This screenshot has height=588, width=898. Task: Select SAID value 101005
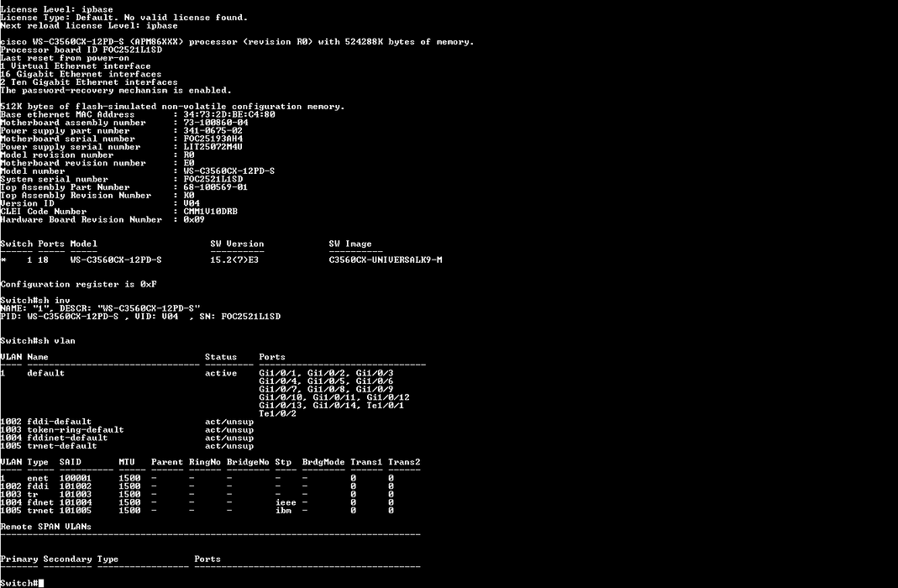point(76,510)
